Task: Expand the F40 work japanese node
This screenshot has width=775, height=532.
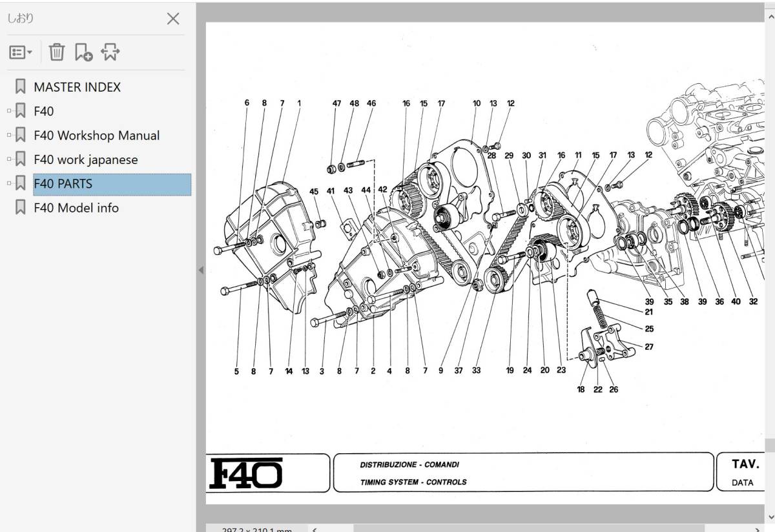Action: [9, 159]
